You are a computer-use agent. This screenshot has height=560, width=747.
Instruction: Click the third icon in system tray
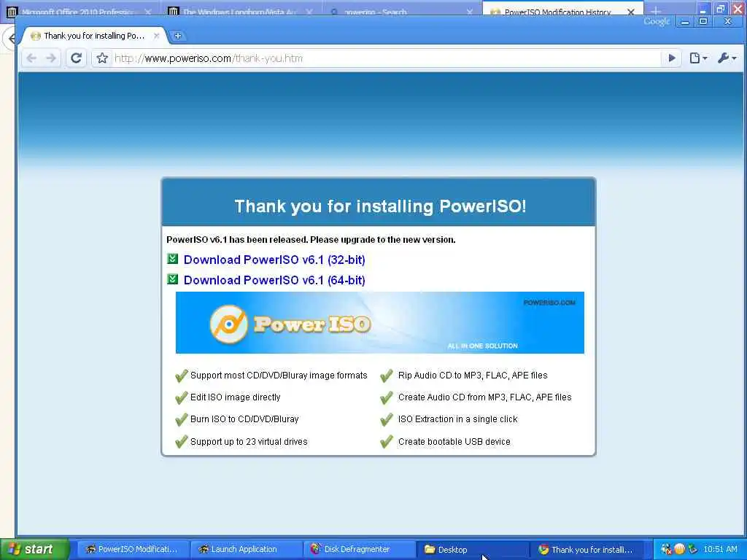pyautogui.click(x=693, y=549)
